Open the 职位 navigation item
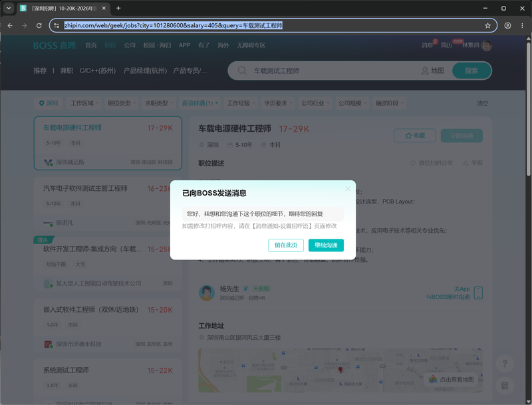Viewport: 532px width, 405px height. pyautogui.click(x=110, y=45)
